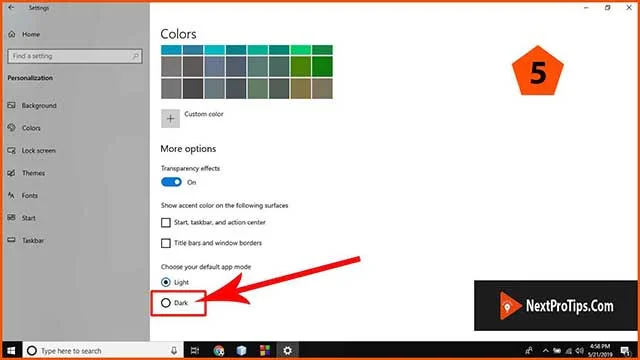Open the blue cube app in taskbar
The image size is (640, 360).
point(242,351)
